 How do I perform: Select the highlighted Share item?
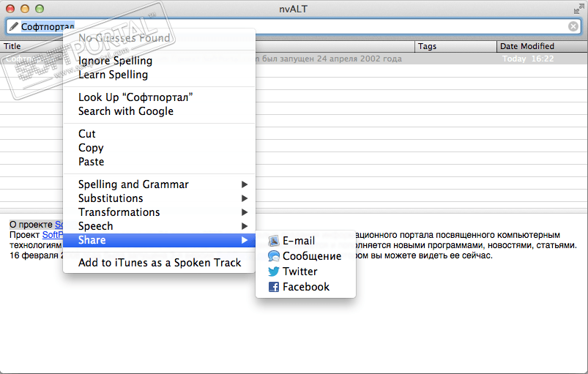(160, 240)
